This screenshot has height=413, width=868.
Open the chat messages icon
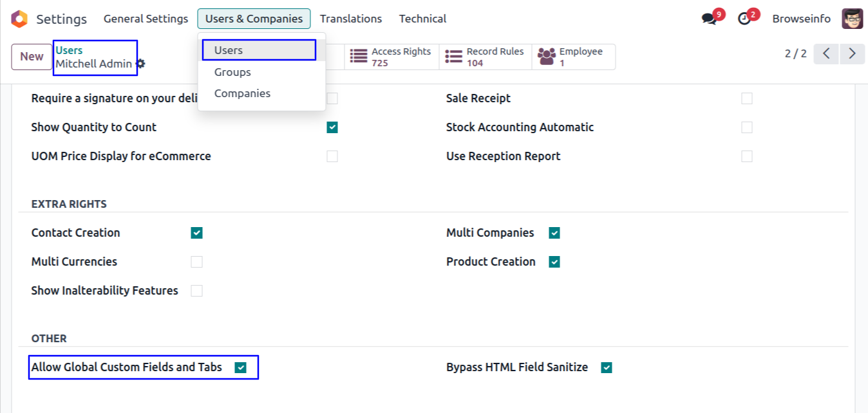[709, 19]
